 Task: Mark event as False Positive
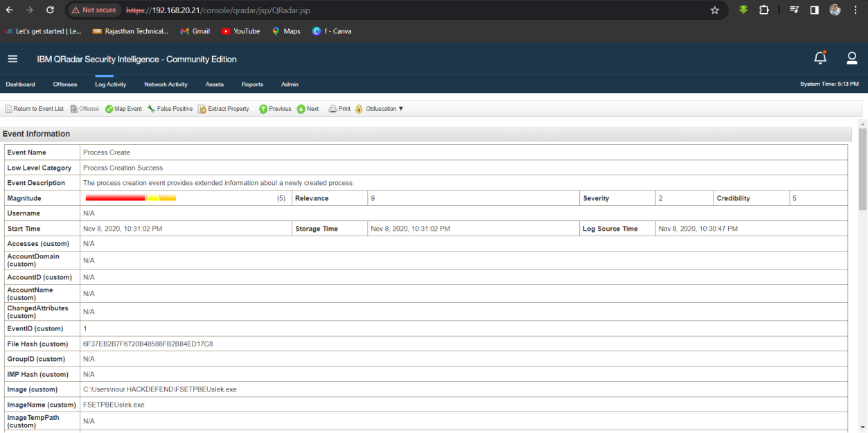[151, 109]
